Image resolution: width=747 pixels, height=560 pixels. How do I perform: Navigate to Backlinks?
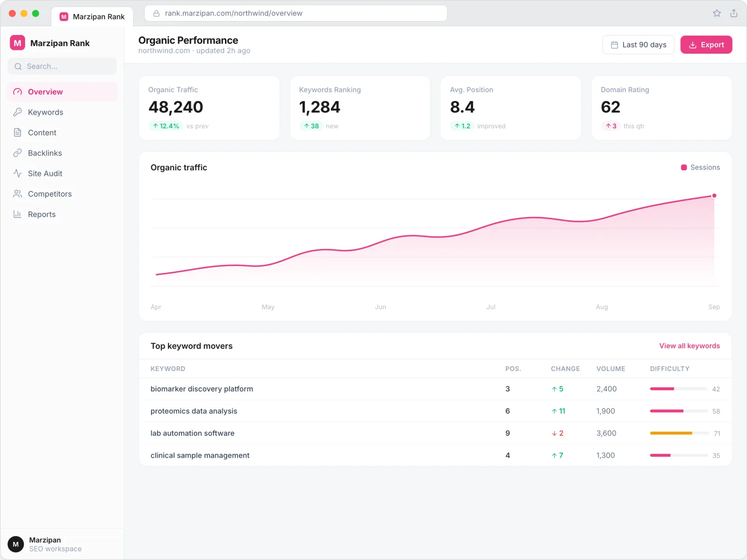click(62, 153)
